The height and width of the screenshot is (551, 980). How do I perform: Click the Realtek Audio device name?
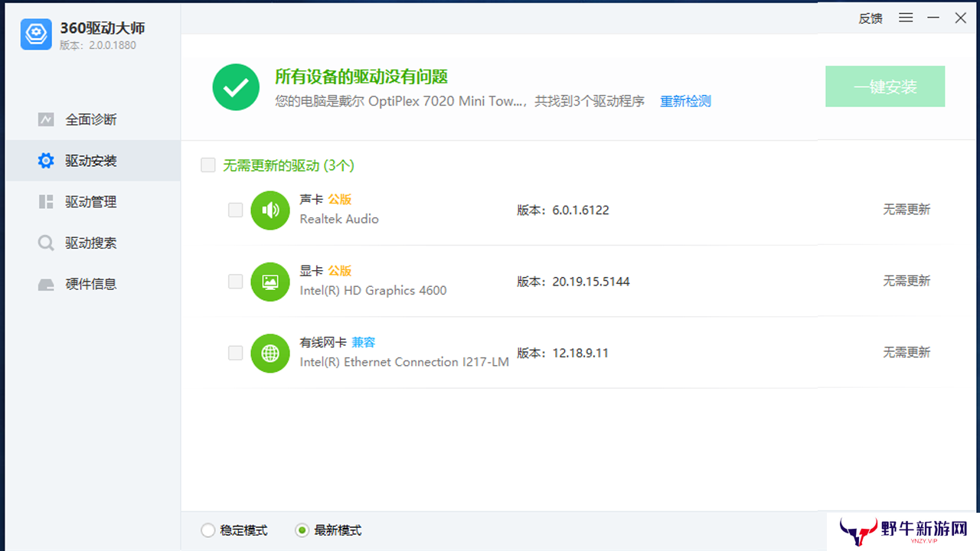[x=339, y=219]
